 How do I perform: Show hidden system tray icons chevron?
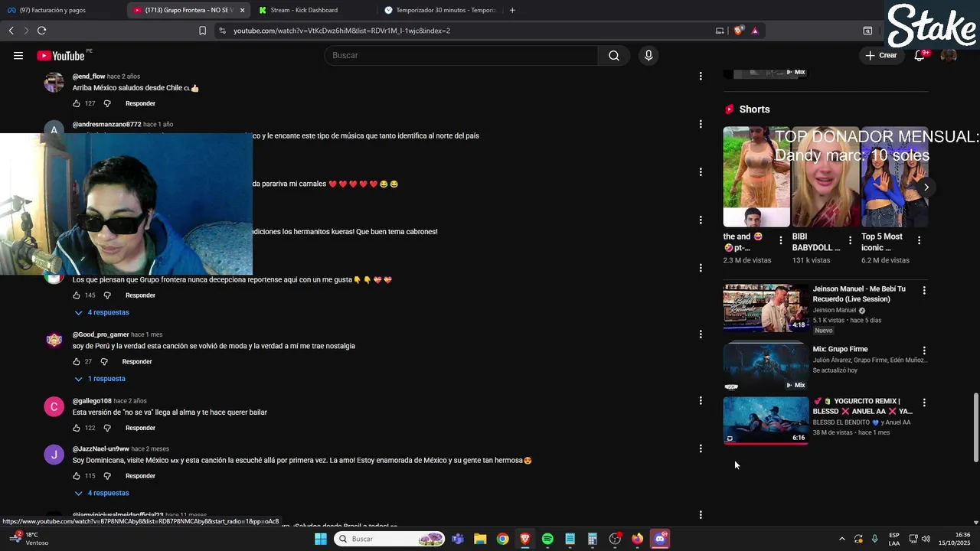(842, 539)
